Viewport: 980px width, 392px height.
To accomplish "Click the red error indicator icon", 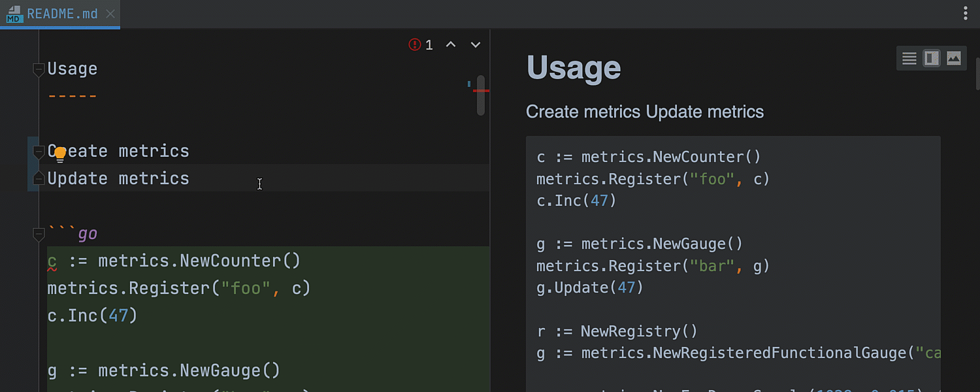I will (x=415, y=44).
